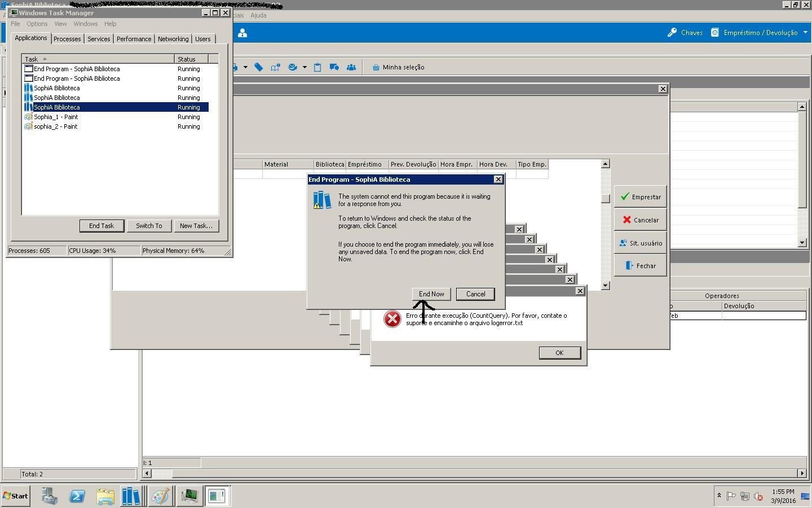Click End Task in Task Manager
Viewport: 812px width, 508px height.
[x=101, y=226]
